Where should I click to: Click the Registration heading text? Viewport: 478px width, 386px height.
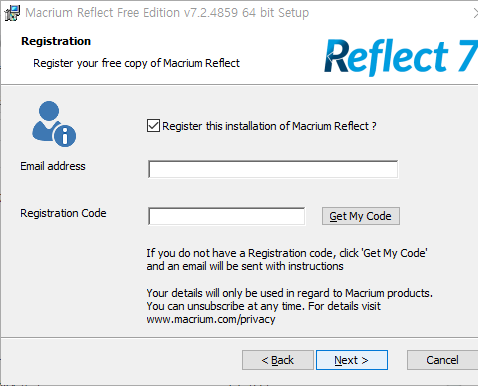pyautogui.click(x=56, y=41)
